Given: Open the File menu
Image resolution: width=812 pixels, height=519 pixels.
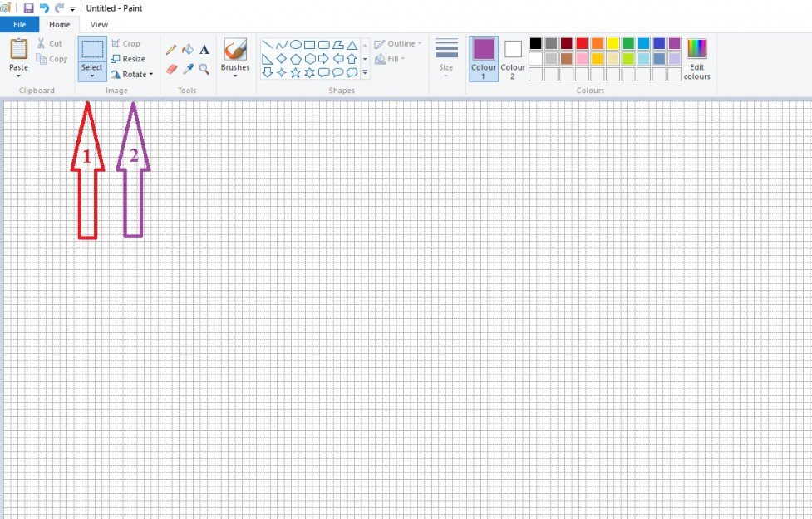Looking at the screenshot, I should pos(20,24).
